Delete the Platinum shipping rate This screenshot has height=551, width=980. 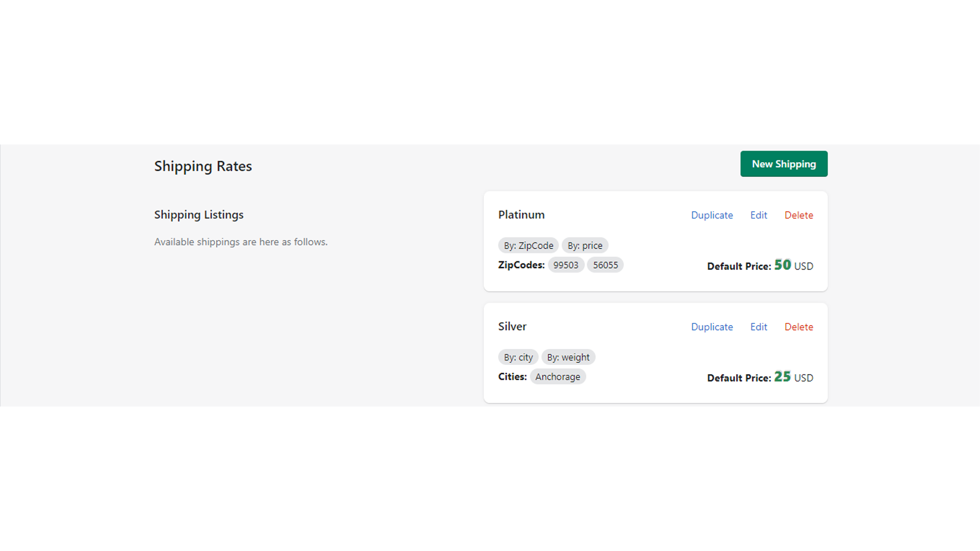point(798,215)
